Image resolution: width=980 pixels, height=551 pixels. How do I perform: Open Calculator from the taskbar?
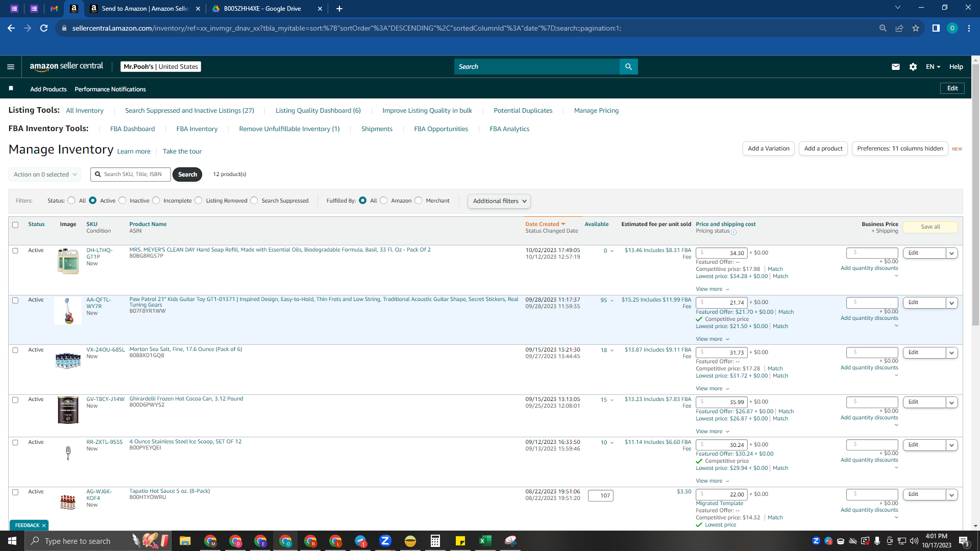(435, 541)
